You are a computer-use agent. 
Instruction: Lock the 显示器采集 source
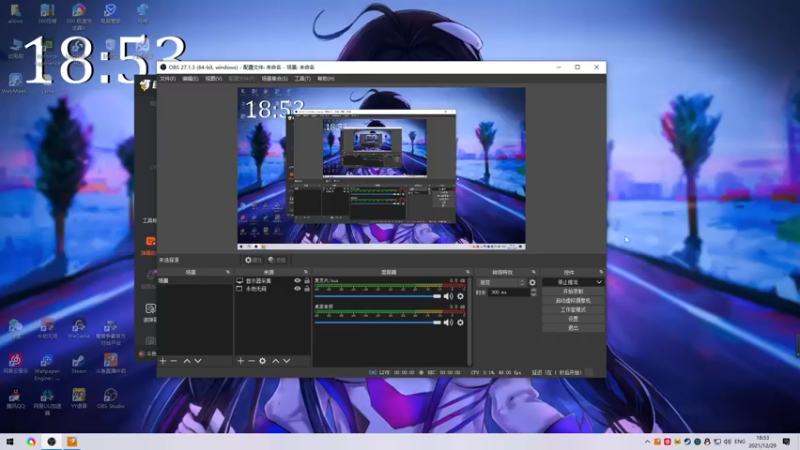click(x=307, y=281)
